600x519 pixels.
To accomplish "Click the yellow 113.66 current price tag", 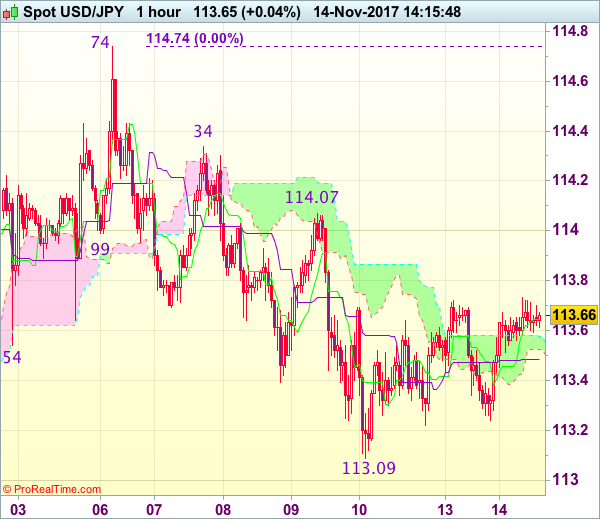I will click(574, 315).
